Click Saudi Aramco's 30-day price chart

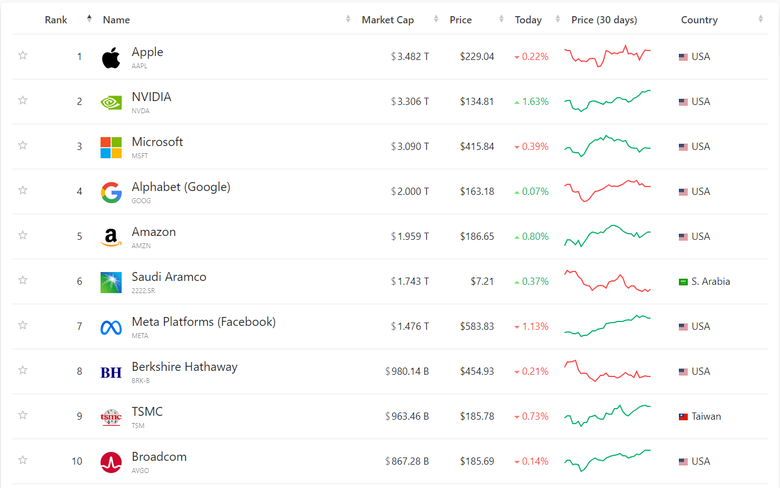click(607, 281)
